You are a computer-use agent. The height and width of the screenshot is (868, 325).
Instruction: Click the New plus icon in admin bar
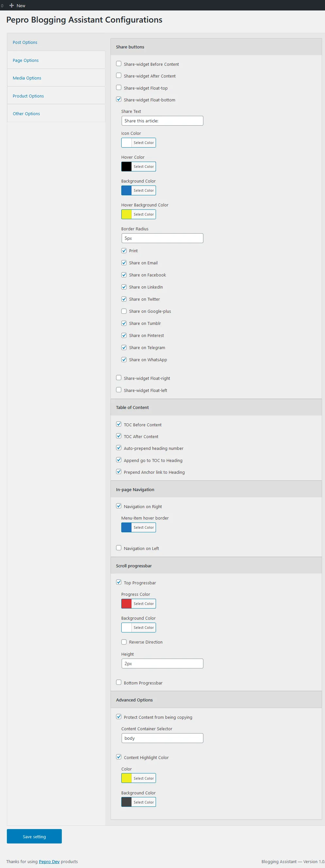11,5
